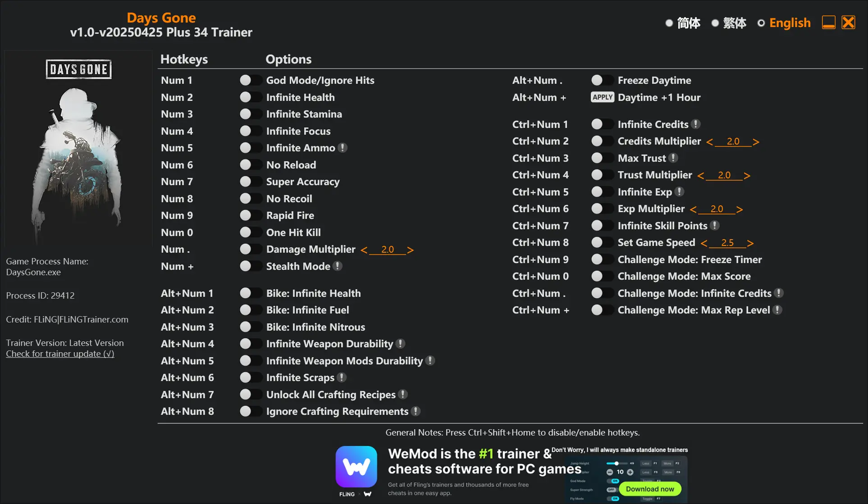Screen dimensions: 868x504
Task: Turn on Infinite Stamina
Action: click(x=251, y=114)
